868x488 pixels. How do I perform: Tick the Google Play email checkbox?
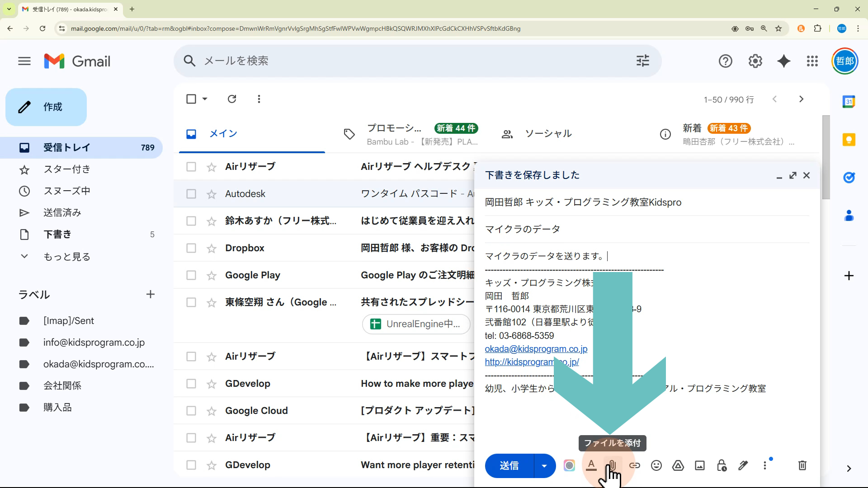(x=191, y=275)
